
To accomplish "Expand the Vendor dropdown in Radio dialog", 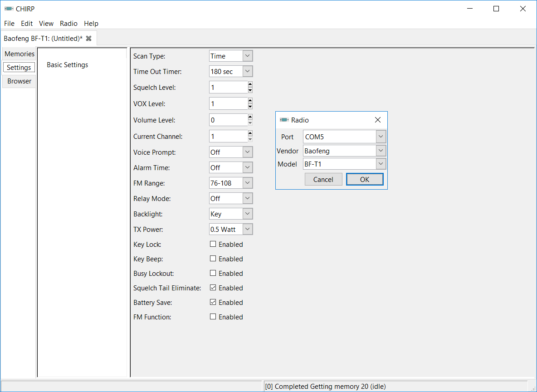I will [381, 151].
